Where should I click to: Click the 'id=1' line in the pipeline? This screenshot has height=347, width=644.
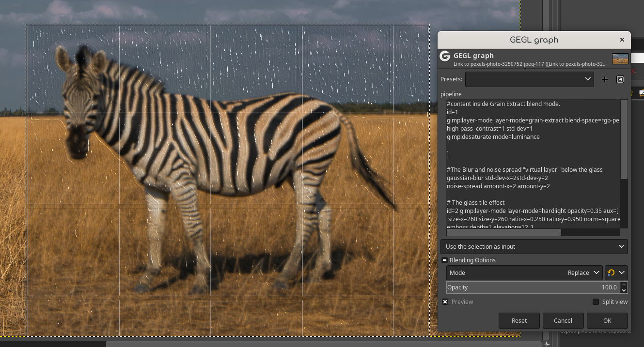click(452, 112)
